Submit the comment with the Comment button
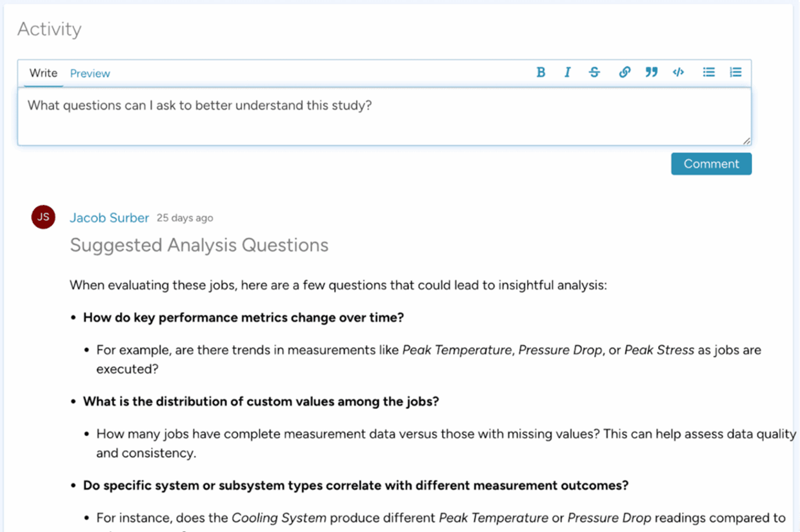Screen dimensions: 800x532 click(x=711, y=164)
